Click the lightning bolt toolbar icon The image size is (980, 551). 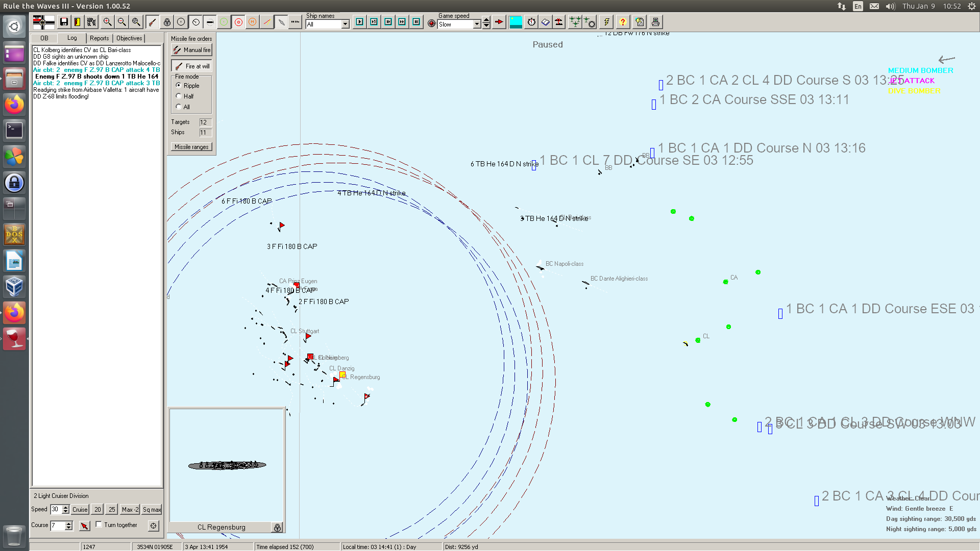[x=606, y=22]
